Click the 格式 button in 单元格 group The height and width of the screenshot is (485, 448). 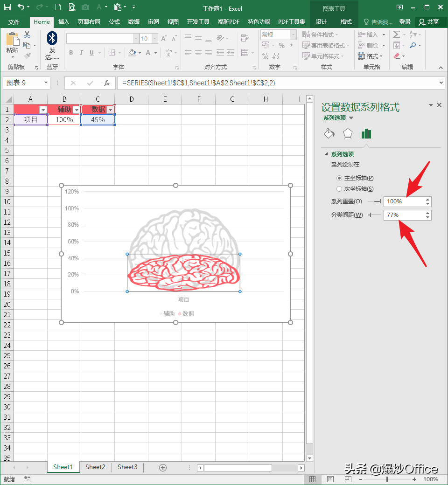point(370,56)
